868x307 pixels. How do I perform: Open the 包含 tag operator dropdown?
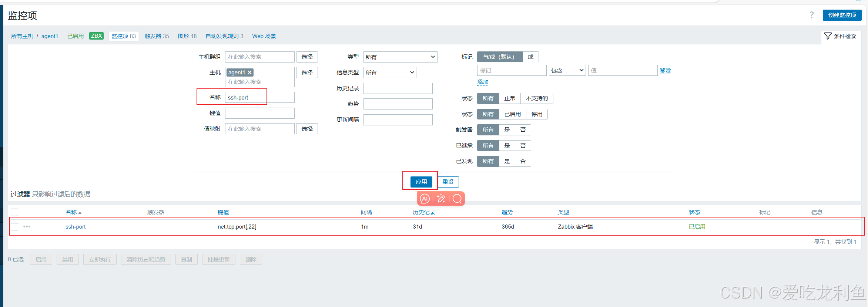pyautogui.click(x=567, y=70)
